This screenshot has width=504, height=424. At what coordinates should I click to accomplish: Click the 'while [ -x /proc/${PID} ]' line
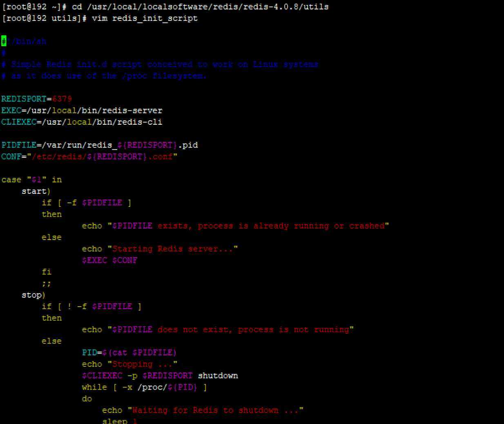[144, 387]
